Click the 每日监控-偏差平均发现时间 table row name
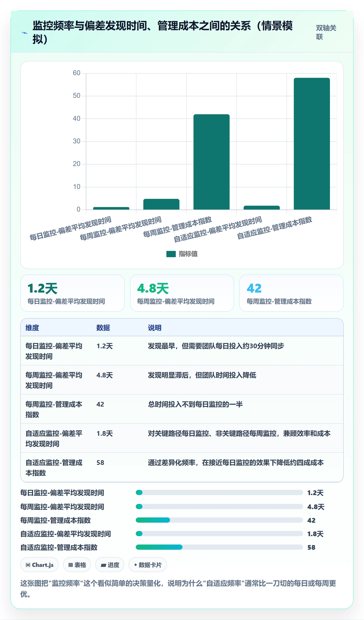 pyautogui.click(x=54, y=351)
